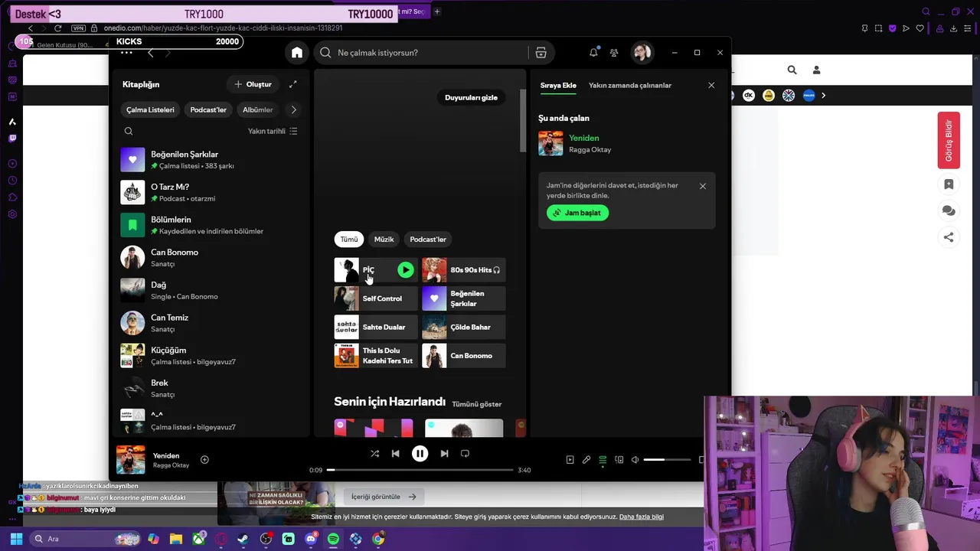Screen dimensions: 980x551
Task: Open Tümünü göster link
Action: [x=476, y=404]
